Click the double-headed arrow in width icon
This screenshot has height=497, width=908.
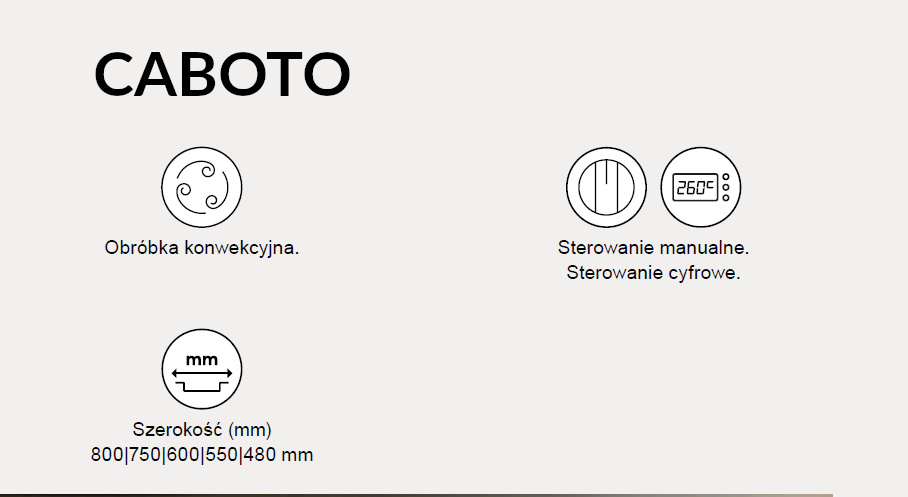click(x=202, y=372)
